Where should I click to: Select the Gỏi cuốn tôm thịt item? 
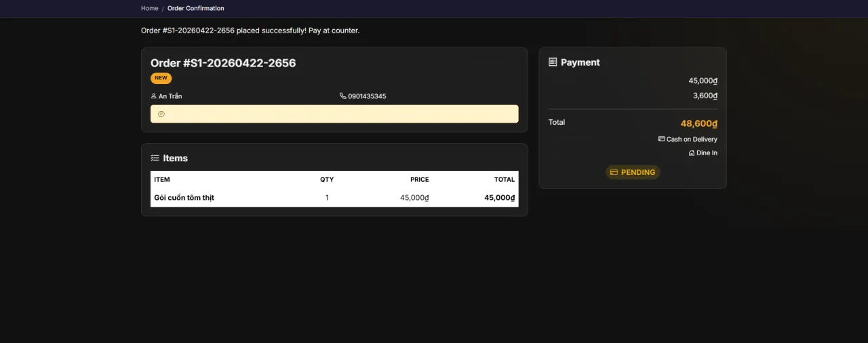pyautogui.click(x=184, y=198)
